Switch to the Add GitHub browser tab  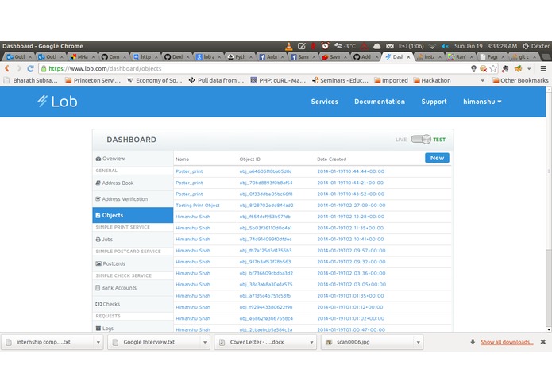click(365, 57)
